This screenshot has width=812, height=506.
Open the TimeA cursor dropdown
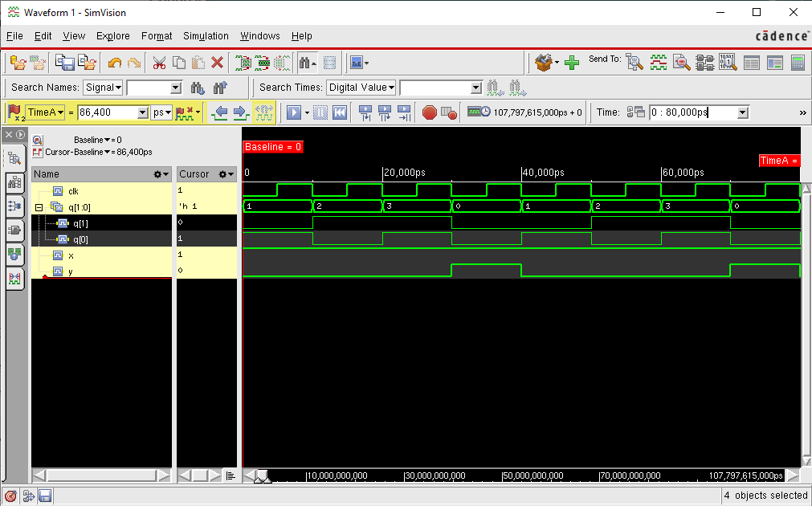44,113
